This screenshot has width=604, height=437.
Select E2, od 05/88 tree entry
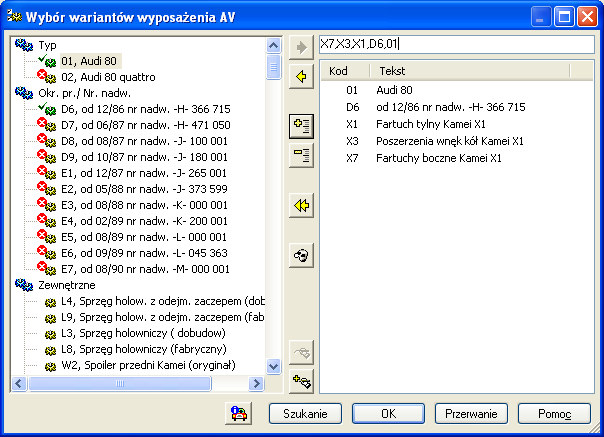[144, 189]
